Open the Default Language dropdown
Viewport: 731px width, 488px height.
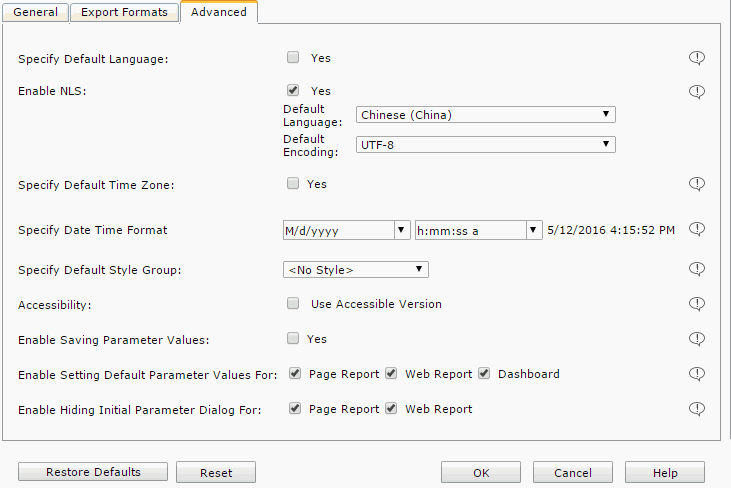coord(485,115)
